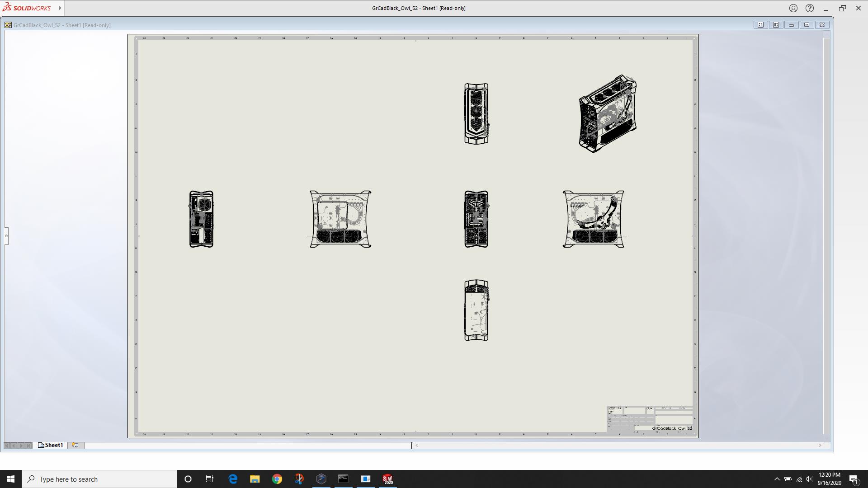
Task: Click the SOLIDWORKS logo
Action: [x=27, y=8]
